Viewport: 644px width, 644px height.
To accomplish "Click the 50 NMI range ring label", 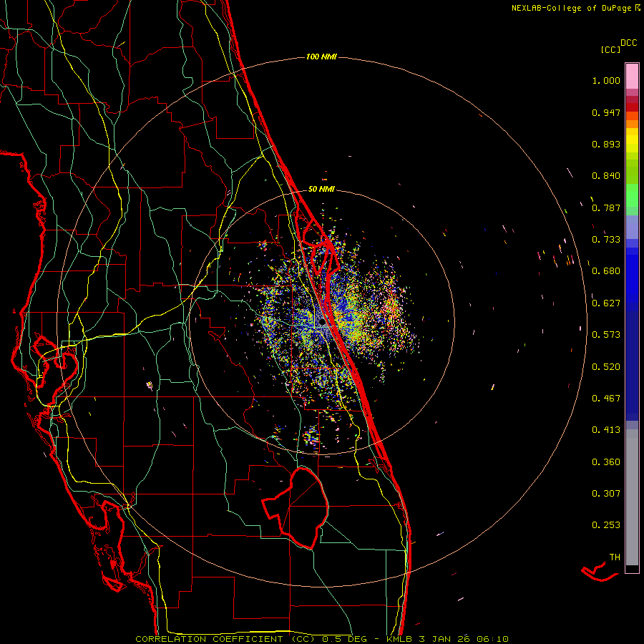I will (321, 190).
